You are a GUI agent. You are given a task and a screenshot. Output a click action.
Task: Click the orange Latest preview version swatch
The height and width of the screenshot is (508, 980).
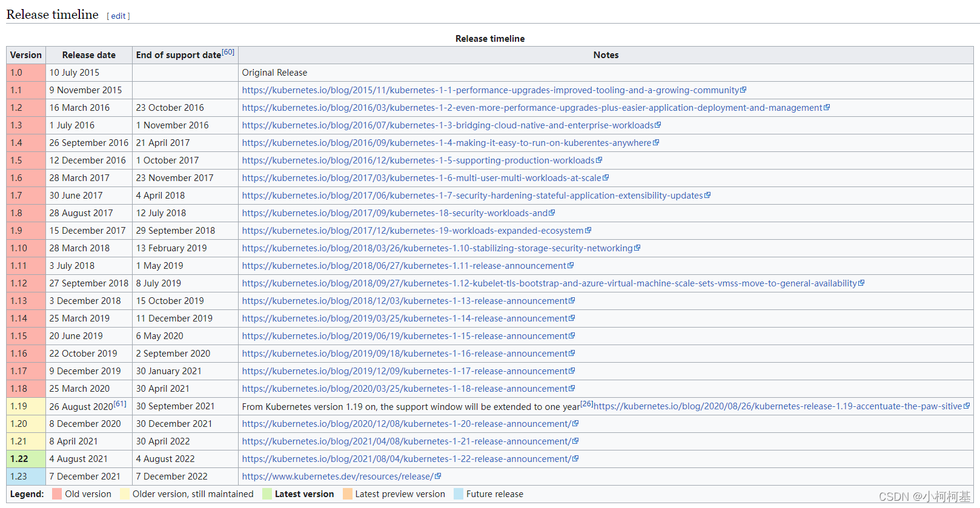(x=348, y=494)
